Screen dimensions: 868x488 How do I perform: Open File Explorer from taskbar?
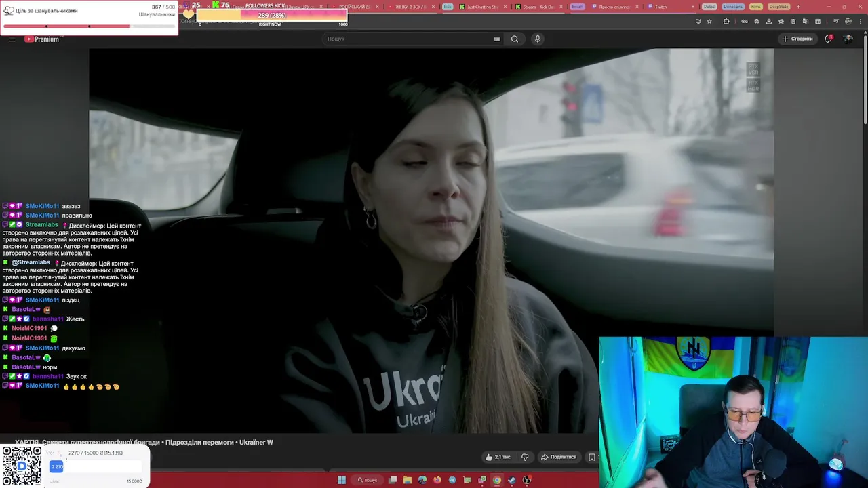pos(408,480)
